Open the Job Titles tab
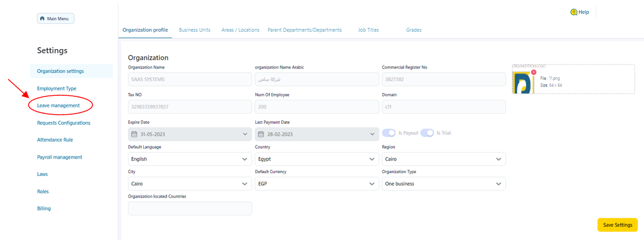Image resolution: width=644 pixels, height=240 pixels. coord(368,30)
